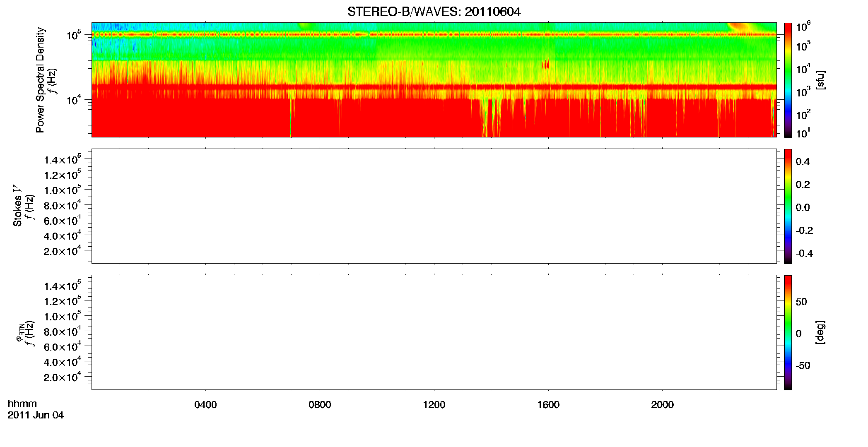Click the time tick label 0400

[205, 405]
